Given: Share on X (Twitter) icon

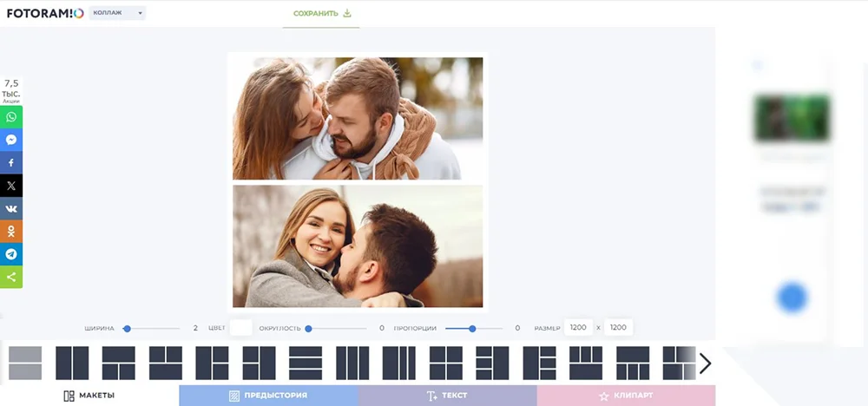Looking at the screenshot, I should [11, 186].
